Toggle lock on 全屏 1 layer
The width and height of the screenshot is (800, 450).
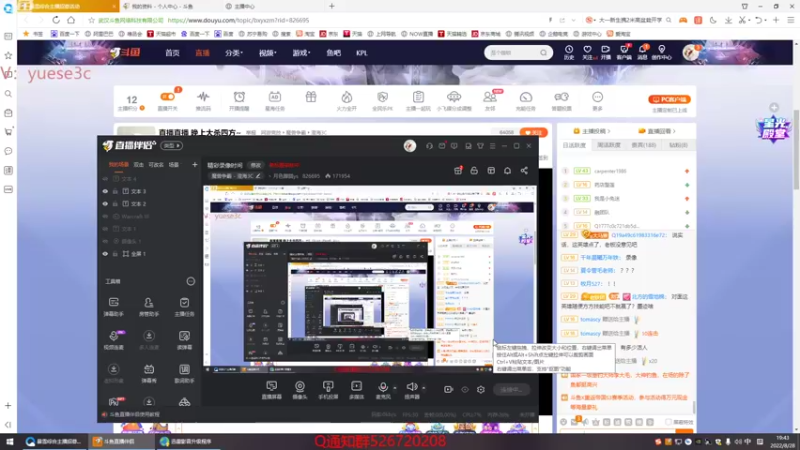pos(115,254)
